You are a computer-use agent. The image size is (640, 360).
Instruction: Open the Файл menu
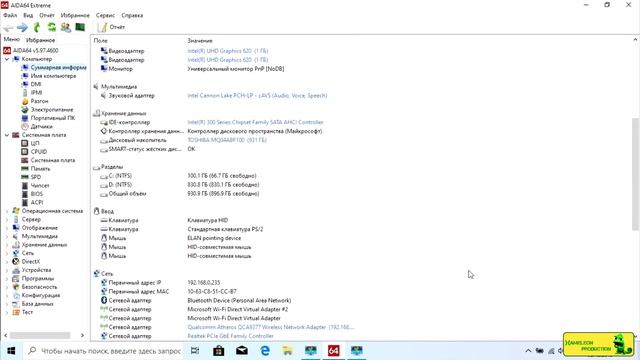(10, 15)
